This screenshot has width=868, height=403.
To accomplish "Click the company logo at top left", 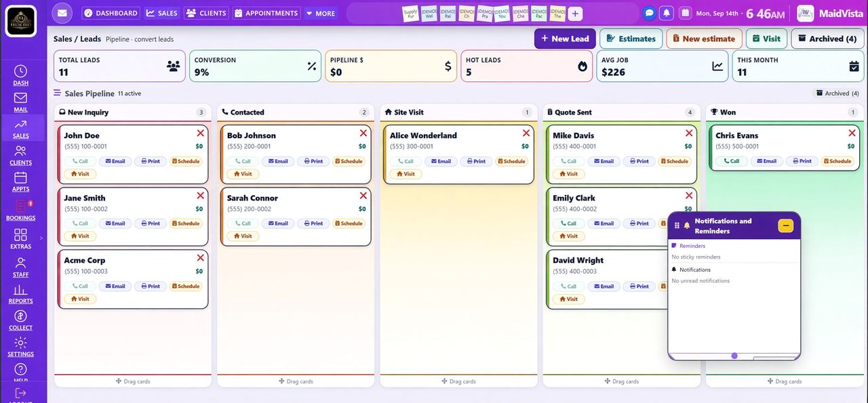I will pyautogui.click(x=20, y=21).
